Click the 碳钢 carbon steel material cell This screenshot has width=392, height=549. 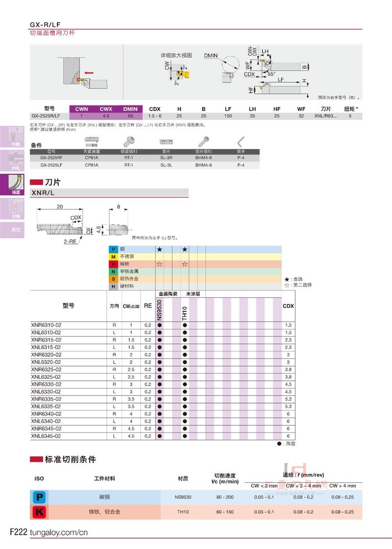click(104, 497)
